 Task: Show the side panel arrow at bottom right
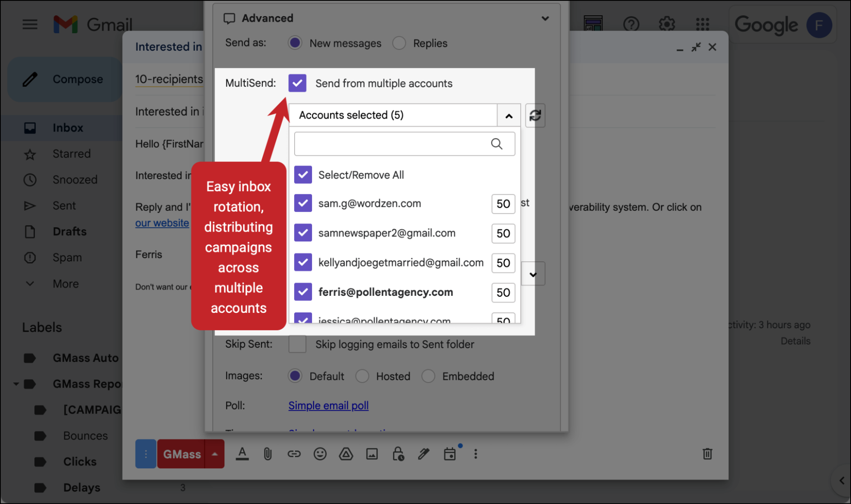click(x=842, y=481)
